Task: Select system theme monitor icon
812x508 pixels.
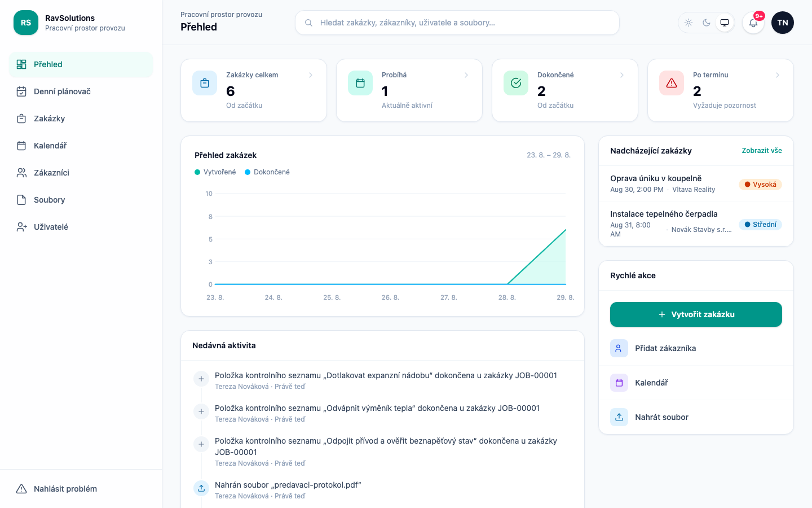Action: point(725,23)
